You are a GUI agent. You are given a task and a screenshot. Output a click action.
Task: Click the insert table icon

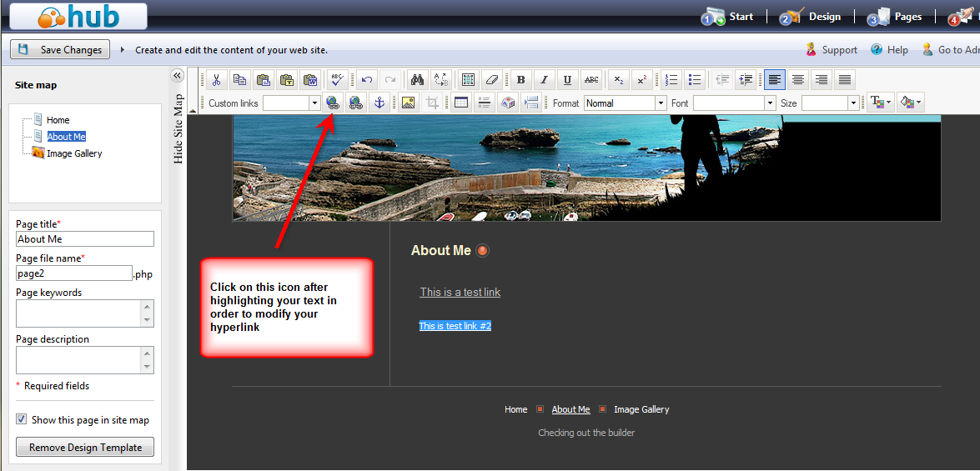[x=460, y=103]
